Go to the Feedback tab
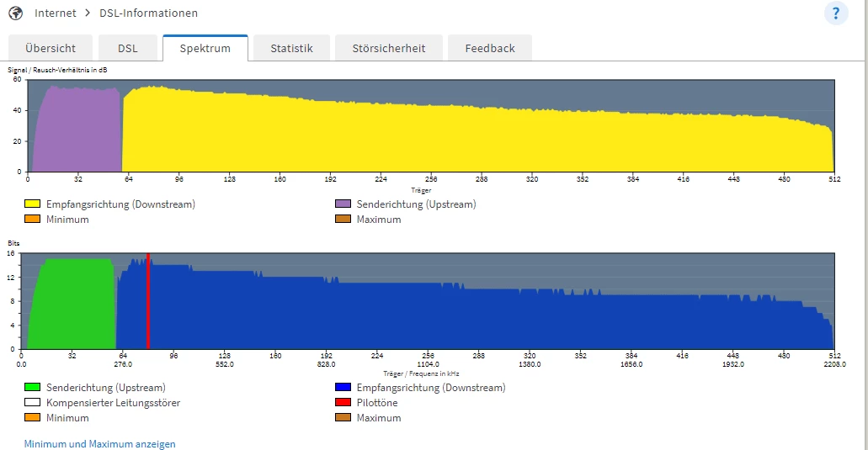This screenshot has width=868, height=450. pos(490,48)
